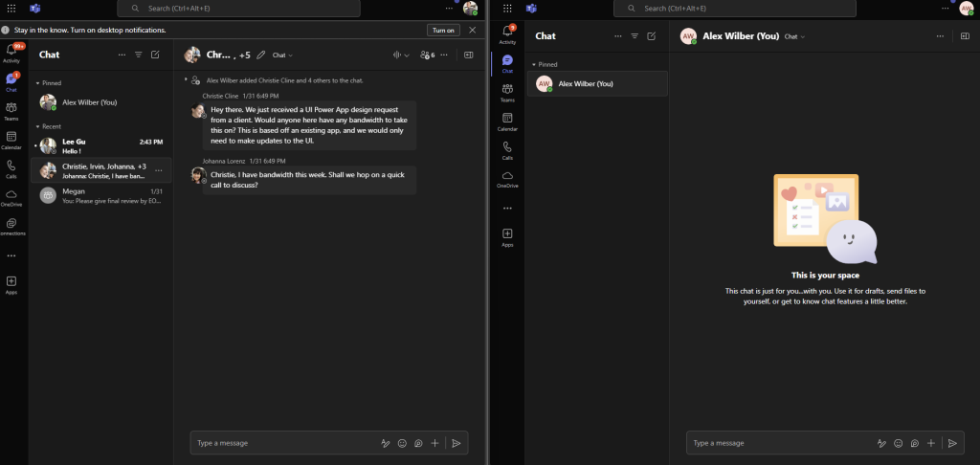Viewport: 980px width, 465px height.
Task: Open OneDrive in right window rail
Action: 507,178
